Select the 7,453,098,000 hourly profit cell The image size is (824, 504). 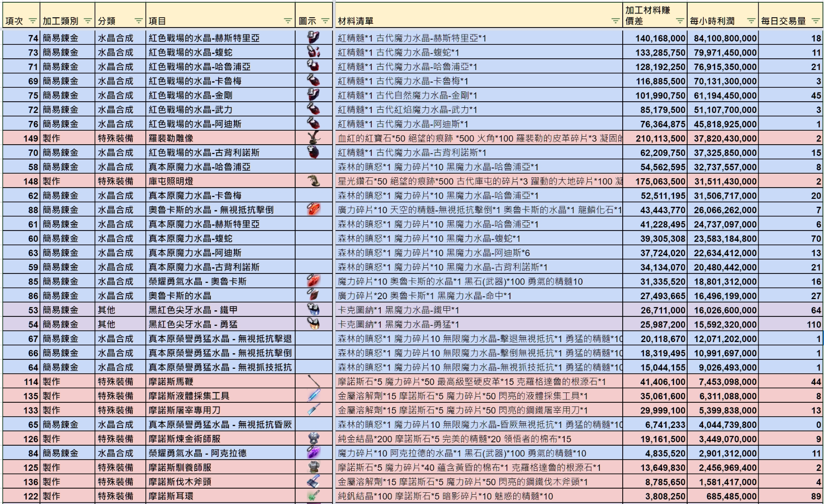point(723,381)
